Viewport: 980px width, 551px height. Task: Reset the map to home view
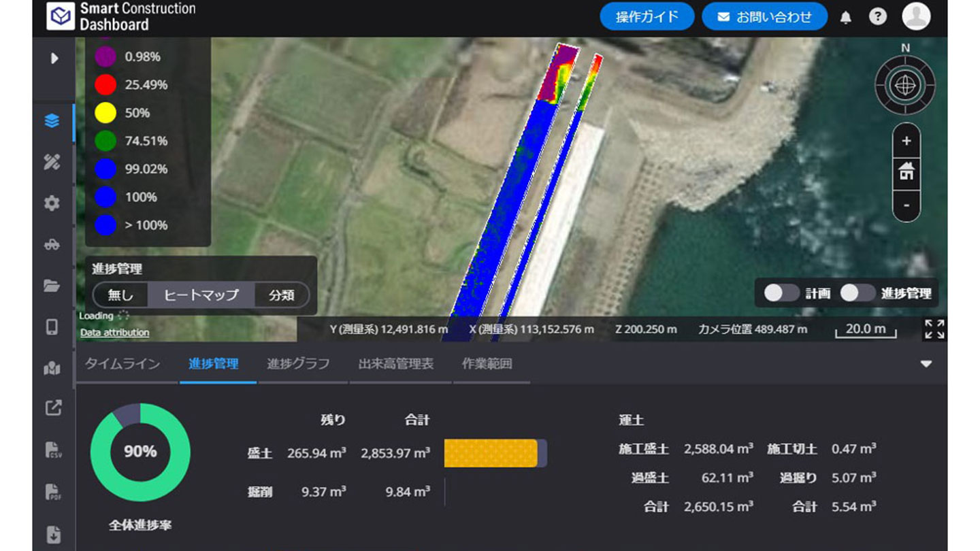(906, 172)
